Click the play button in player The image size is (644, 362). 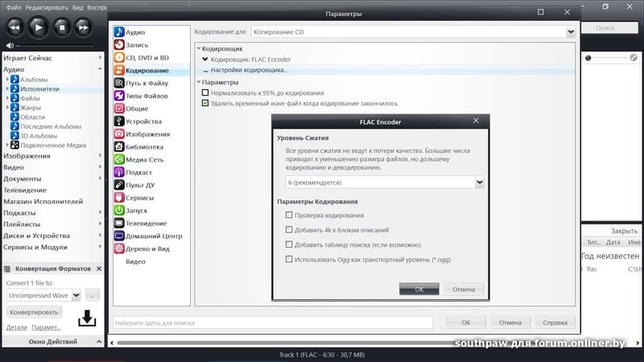[38, 27]
